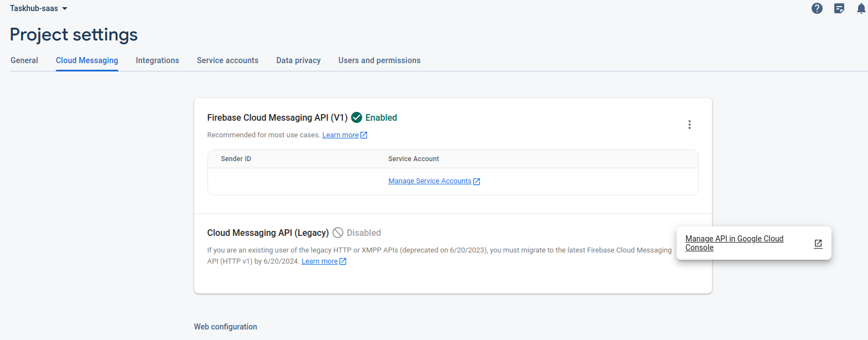Switch to the Data privacy tab
The height and width of the screenshot is (340, 868).
298,60
